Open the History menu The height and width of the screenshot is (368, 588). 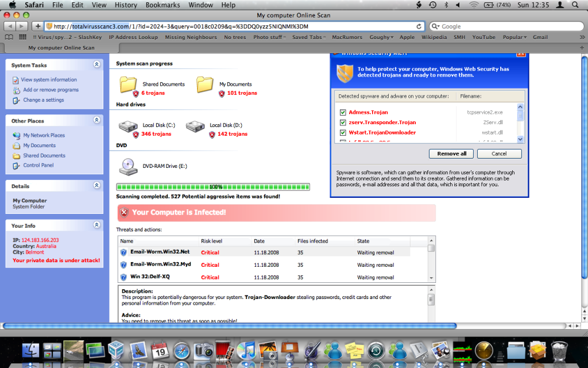[126, 5]
